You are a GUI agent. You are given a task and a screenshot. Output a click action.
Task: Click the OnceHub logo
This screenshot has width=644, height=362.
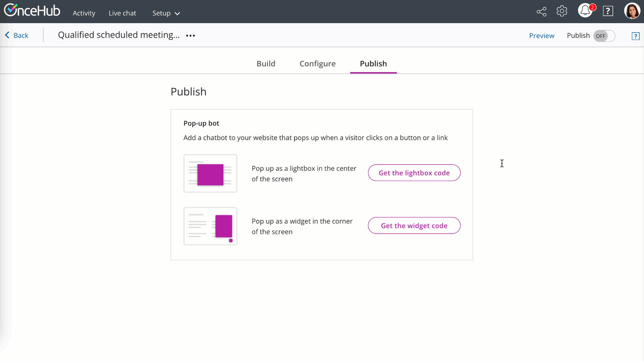coord(32,11)
